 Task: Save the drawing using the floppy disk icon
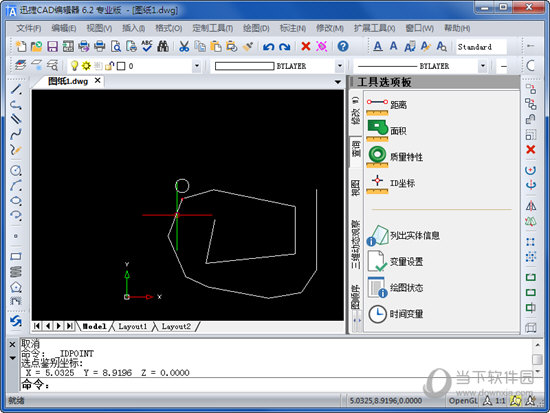tap(52, 46)
